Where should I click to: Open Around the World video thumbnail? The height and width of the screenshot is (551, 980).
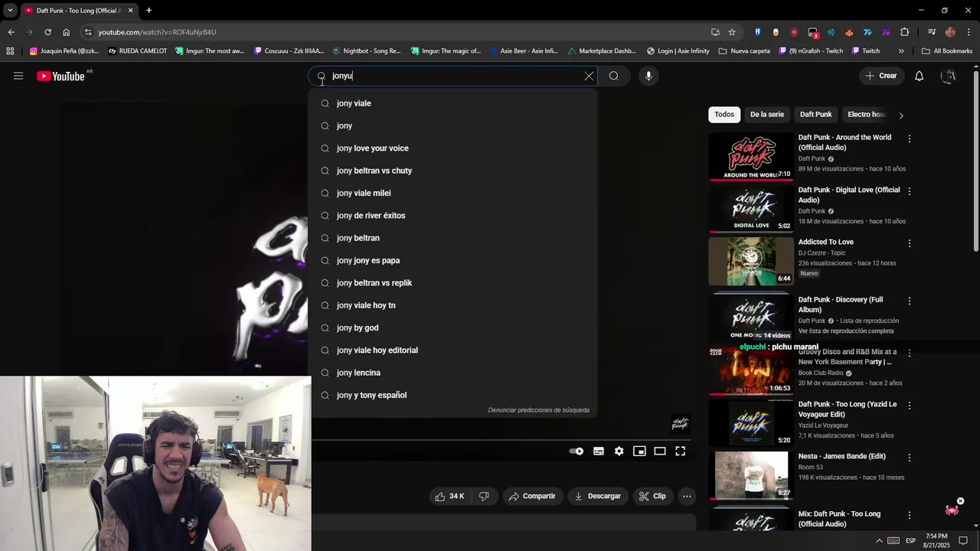pyautogui.click(x=751, y=157)
